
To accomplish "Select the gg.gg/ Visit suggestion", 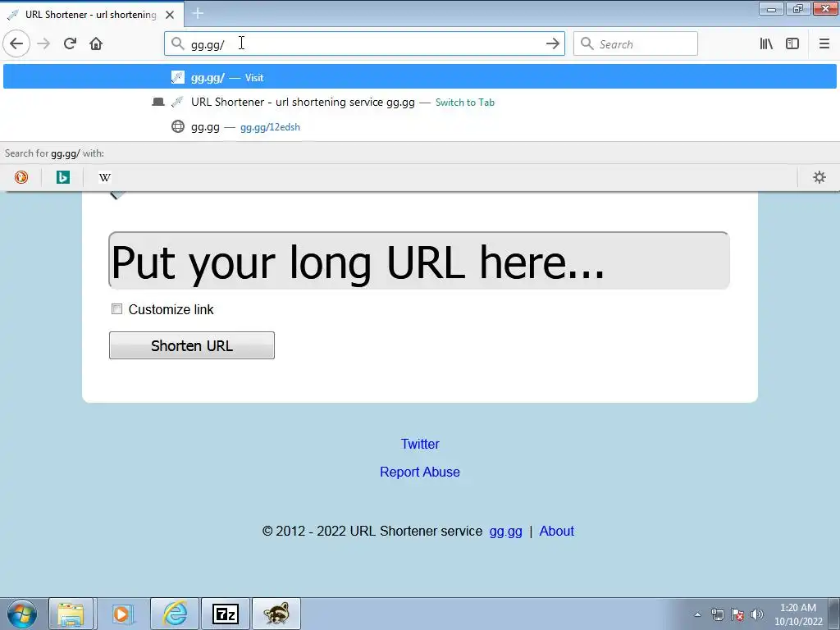I will click(x=420, y=77).
